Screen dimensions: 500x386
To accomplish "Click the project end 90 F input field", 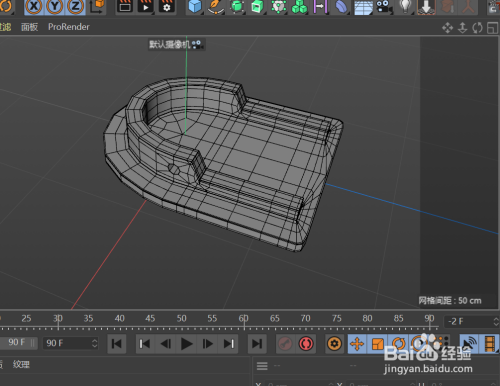I will click(x=67, y=343).
